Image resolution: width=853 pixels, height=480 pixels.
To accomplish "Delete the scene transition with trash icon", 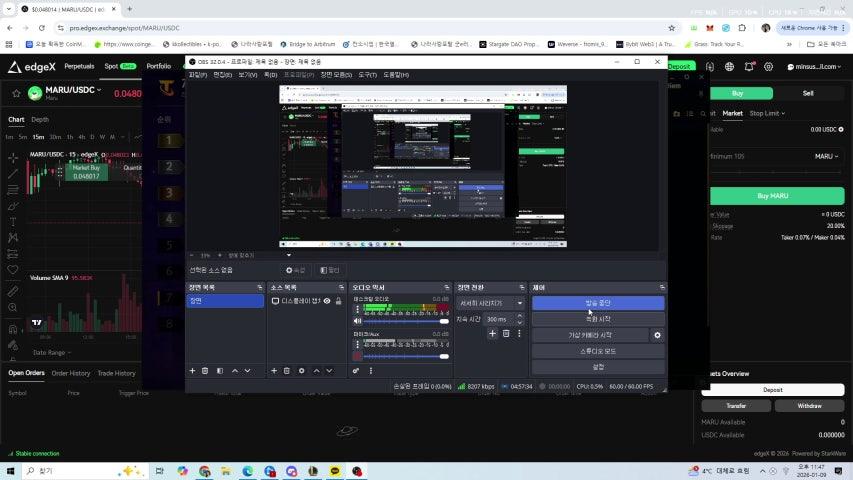I will coord(506,334).
